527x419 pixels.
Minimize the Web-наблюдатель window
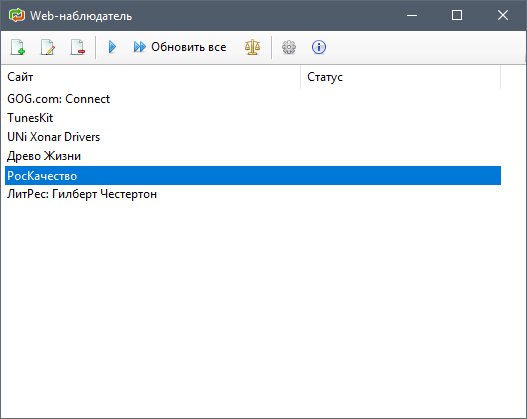(412, 15)
